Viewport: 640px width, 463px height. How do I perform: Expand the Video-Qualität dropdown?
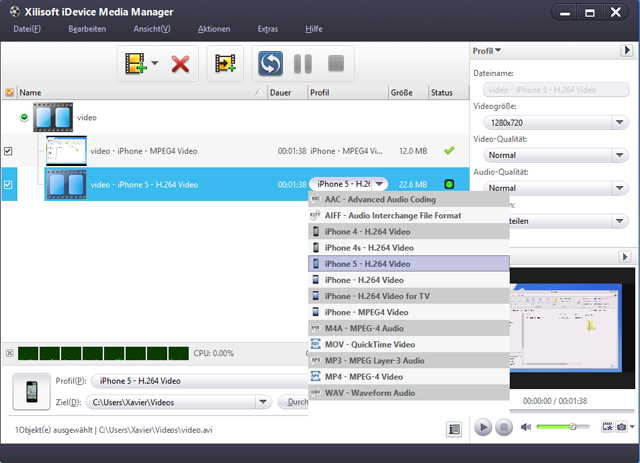[557, 155]
